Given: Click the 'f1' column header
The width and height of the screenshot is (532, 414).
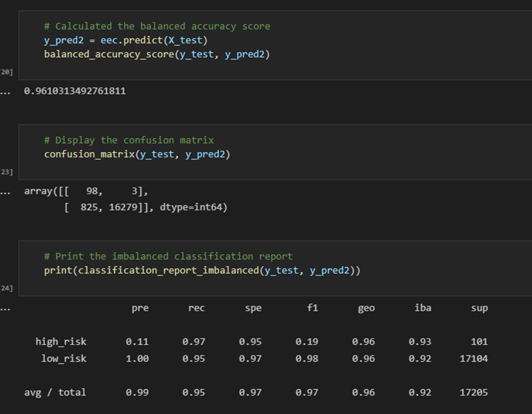Looking at the screenshot, I should click(x=312, y=308).
